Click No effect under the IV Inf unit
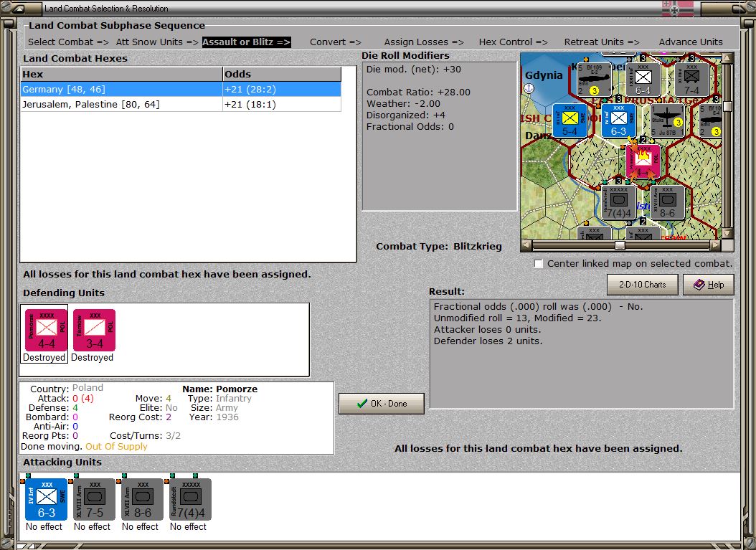 (x=44, y=527)
